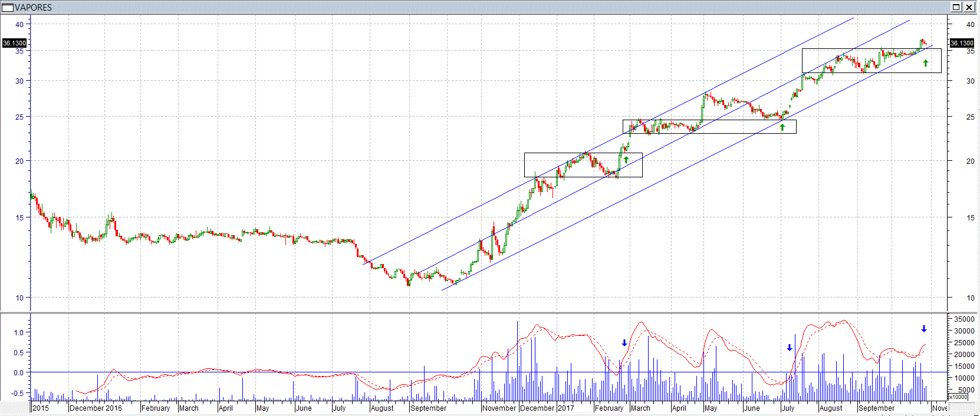Click the 10000 volume scale value

(x=964, y=378)
